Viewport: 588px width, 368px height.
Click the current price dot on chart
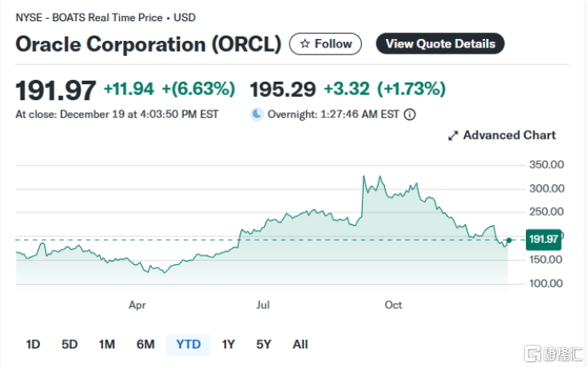click(508, 240)
